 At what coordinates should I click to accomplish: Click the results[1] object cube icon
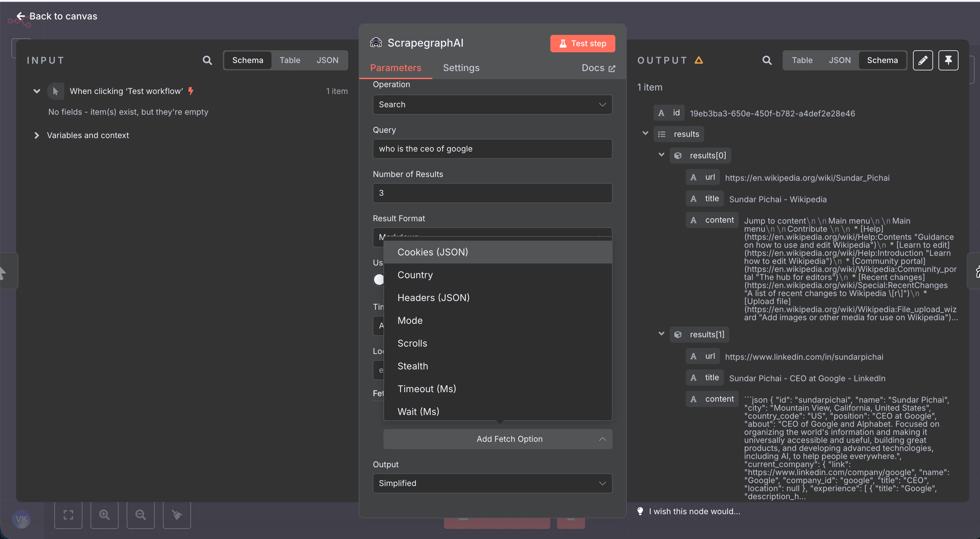(678, 335)
